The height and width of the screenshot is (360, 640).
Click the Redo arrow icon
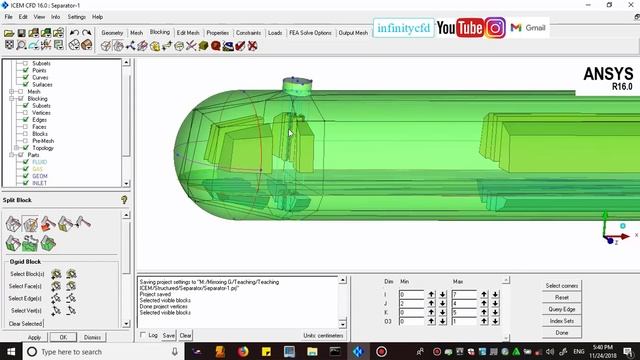pos(87,33)
